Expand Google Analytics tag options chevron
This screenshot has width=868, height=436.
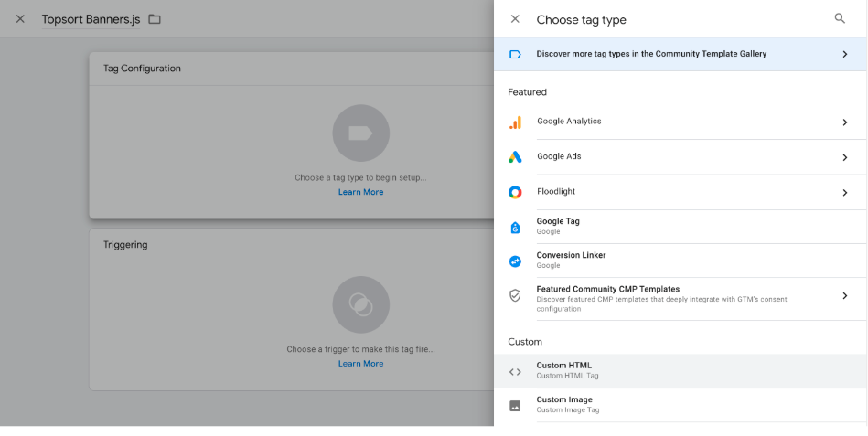(x=844, y=122)
